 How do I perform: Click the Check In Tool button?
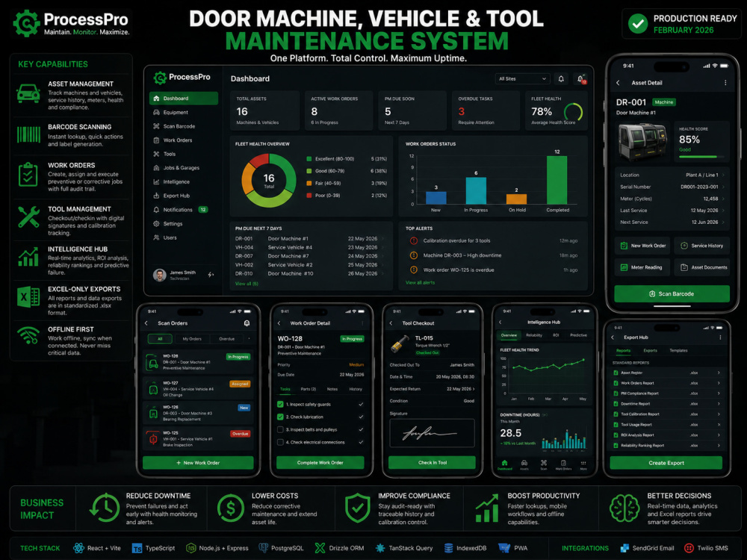(x=432, y=462)
